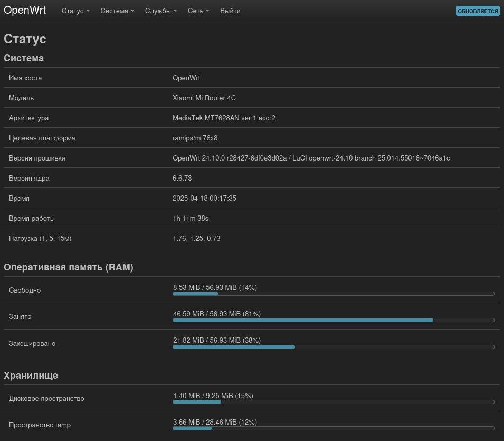Click the firmware version string OpenWrt 24.10.0
The height and width of the screenshot is (441, 504).
point(311,158)
